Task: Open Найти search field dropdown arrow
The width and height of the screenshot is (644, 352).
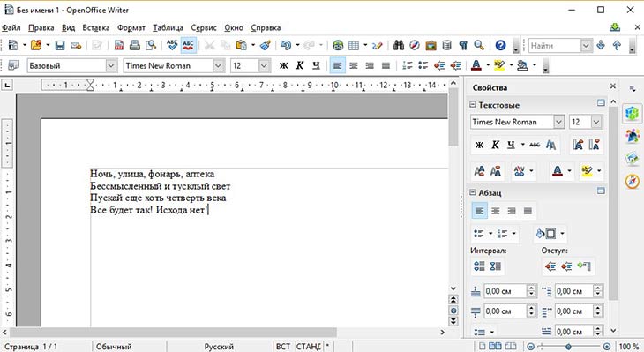Action: tap(586, 45)
